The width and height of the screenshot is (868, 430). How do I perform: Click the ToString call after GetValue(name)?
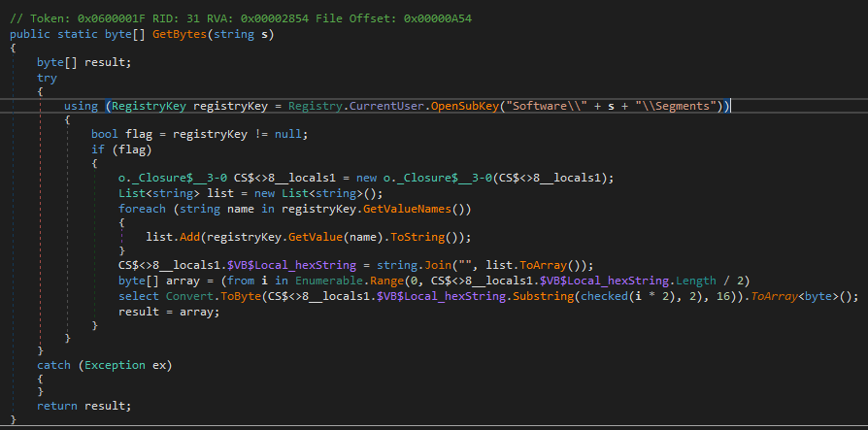[417, 238]
